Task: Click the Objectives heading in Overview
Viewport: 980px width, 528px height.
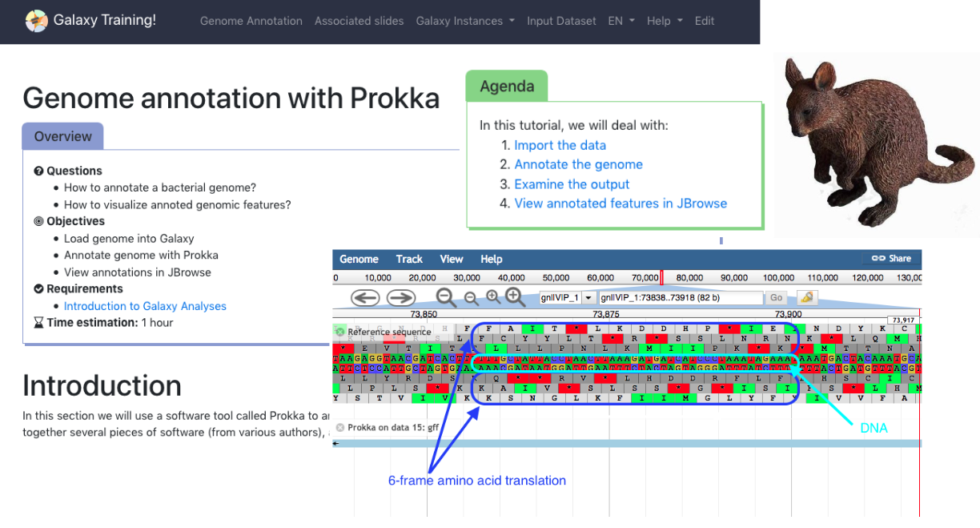Action: [x=75, y=221]
